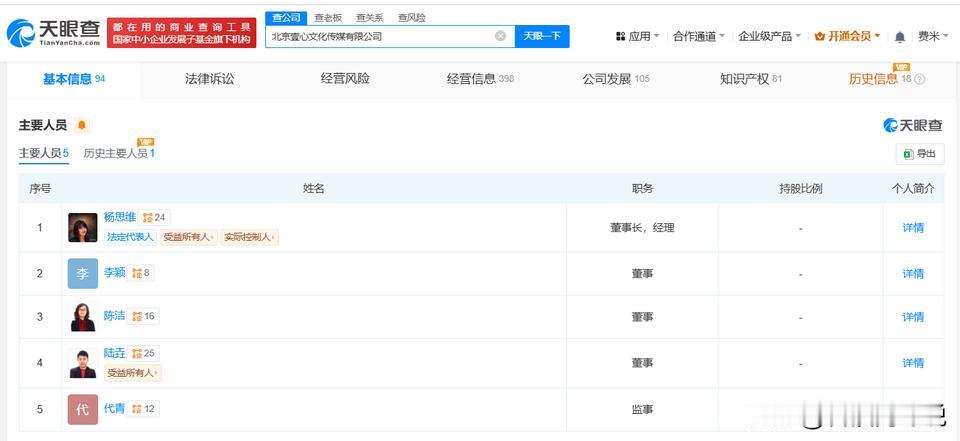
Task: Click the help question icon beside 历史信息
Action: point(920,79)
